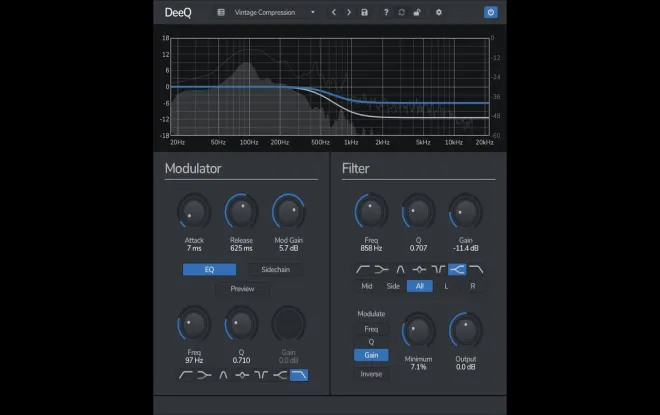Select Filter low-pass shape icon
This screenshot has width=660, height=415.
[476, 269]
